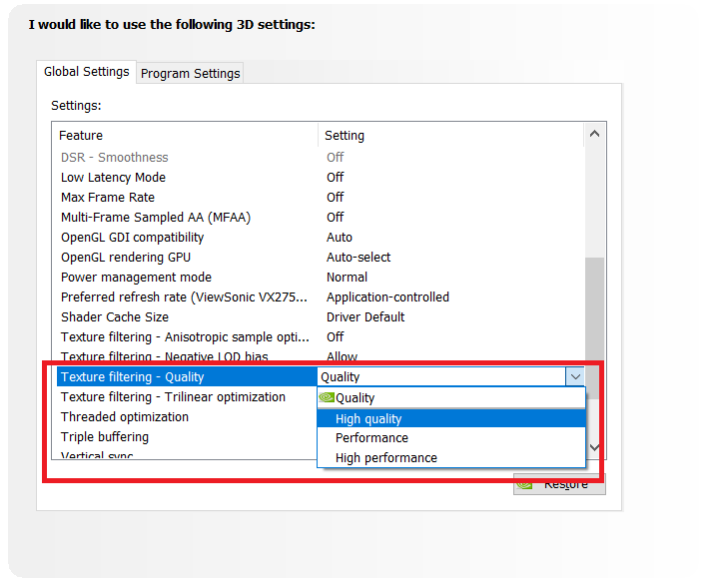
Task: Click the NVIDIA logo beside the Quality option
Action: (x=327, y=397)
